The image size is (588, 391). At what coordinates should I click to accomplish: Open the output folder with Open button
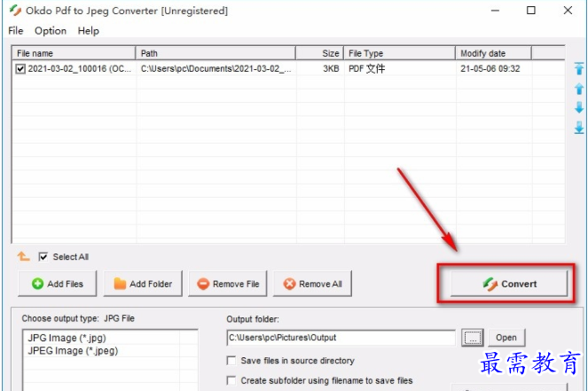[x=506, y=338]
